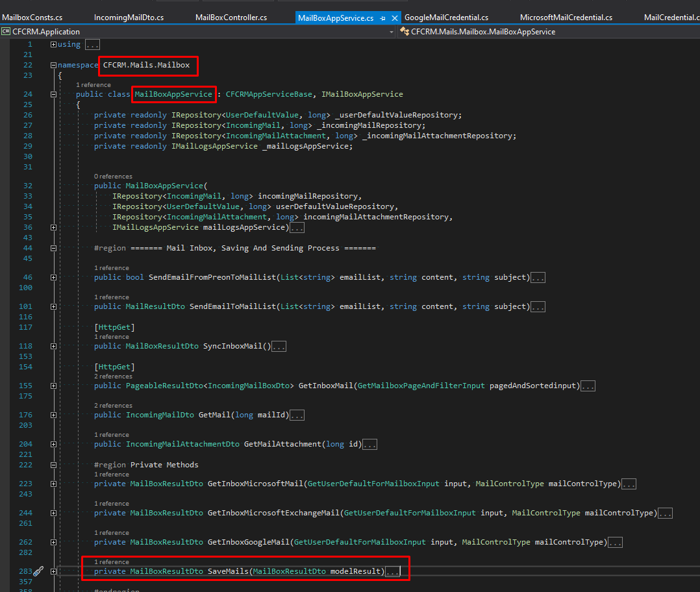Click line number 155 in the margin

25,386
